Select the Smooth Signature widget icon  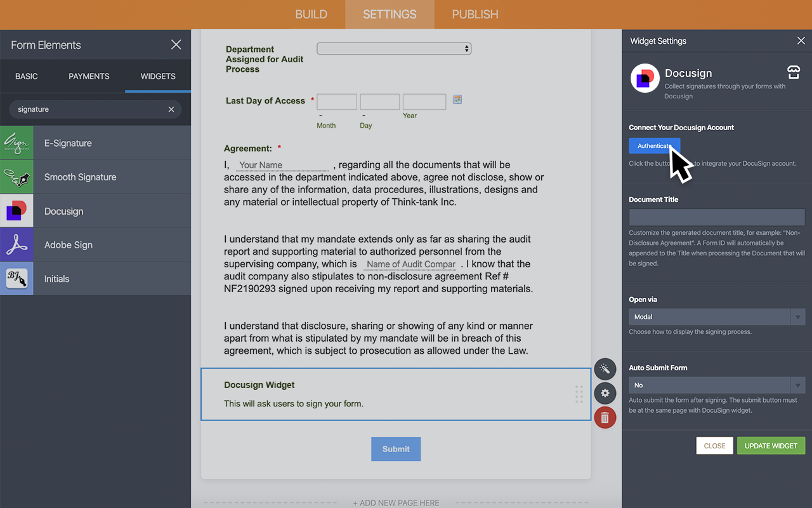[x=16, y=177]
